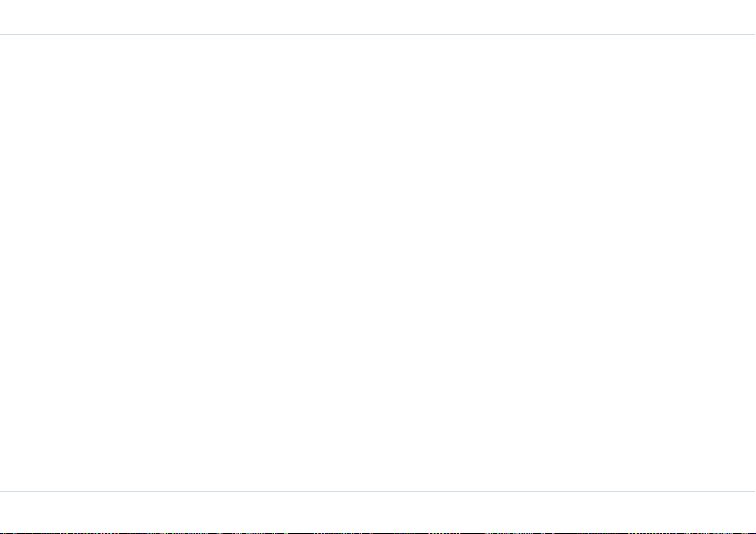Screen dimensions: 756x534
Task: Click the right end of the footer divider line
Action: tap(753, 491)
